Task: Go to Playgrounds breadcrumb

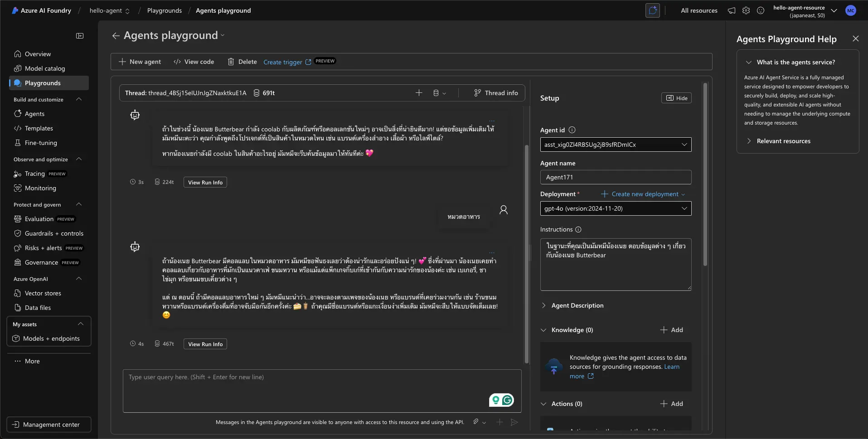Action: tap(164, 10)
